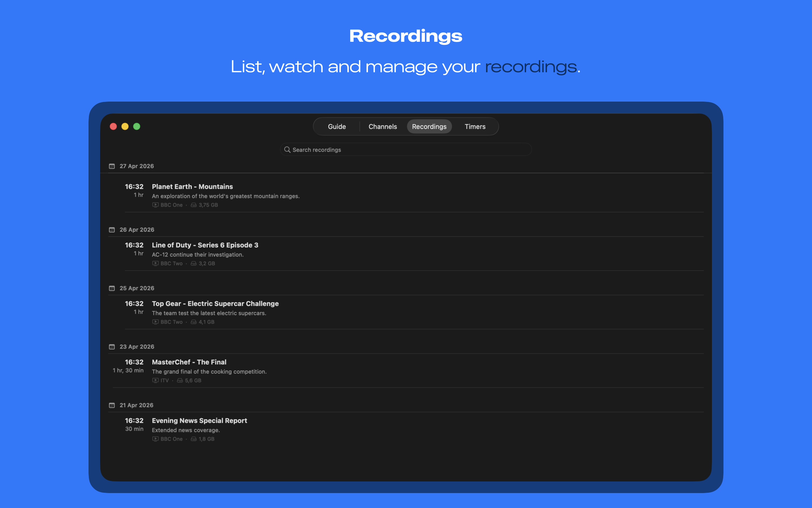The height and width of the screenshot is (508, 812).
Task: Click channel icon in Evening News row
Action: [155, 439]
